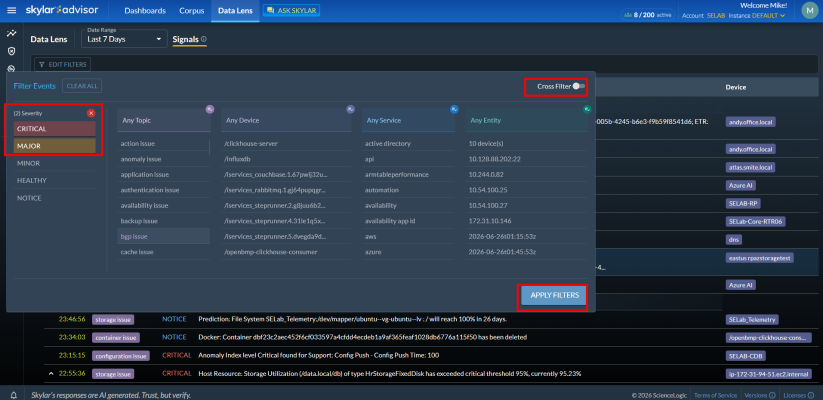Click the 'configuration issue' tag
Screen dimensions: 823x400
[x=121, y=355]
